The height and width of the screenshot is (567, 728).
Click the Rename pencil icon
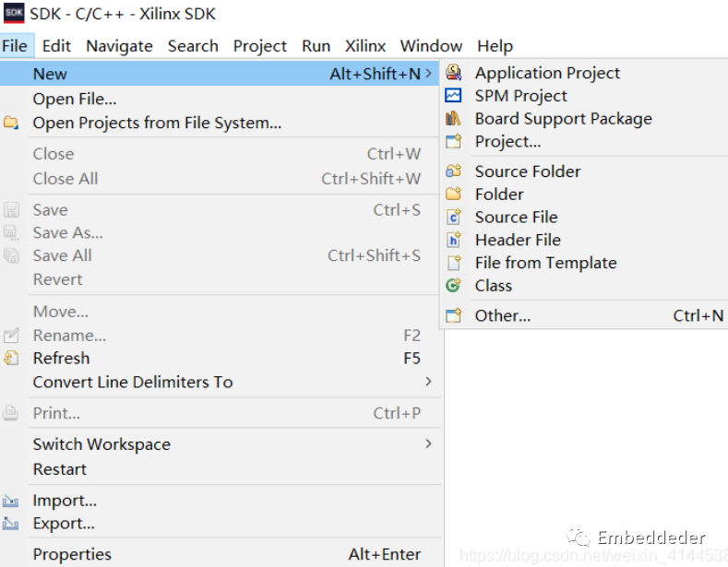[11, 335]
